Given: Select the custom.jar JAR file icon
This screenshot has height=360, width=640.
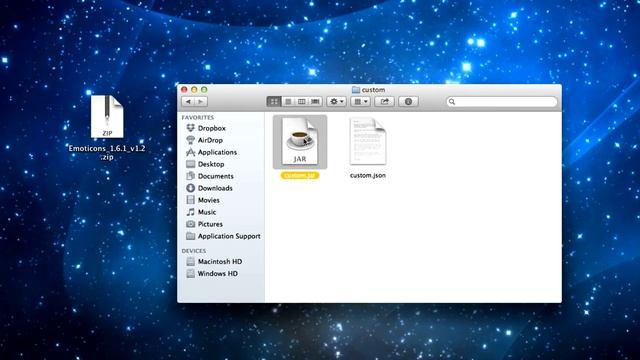Looking at the screenshot, I should pos(300,141).
